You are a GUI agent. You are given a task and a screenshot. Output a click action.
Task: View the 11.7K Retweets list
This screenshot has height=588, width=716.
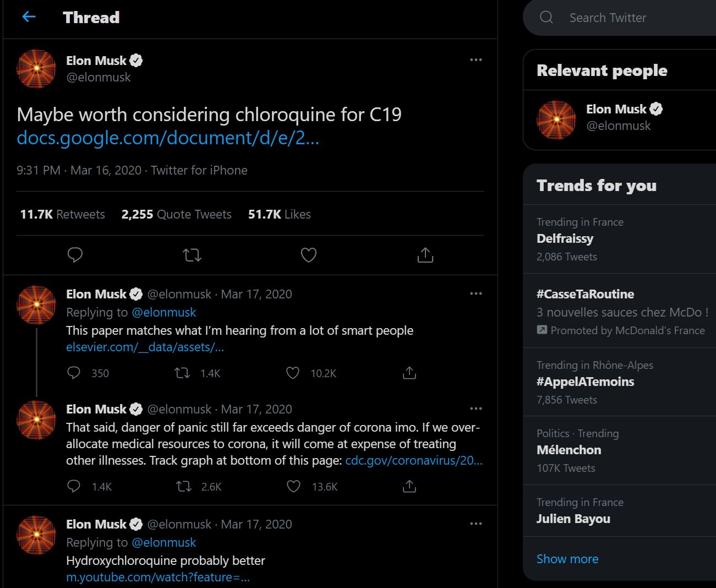coord(62,214)
